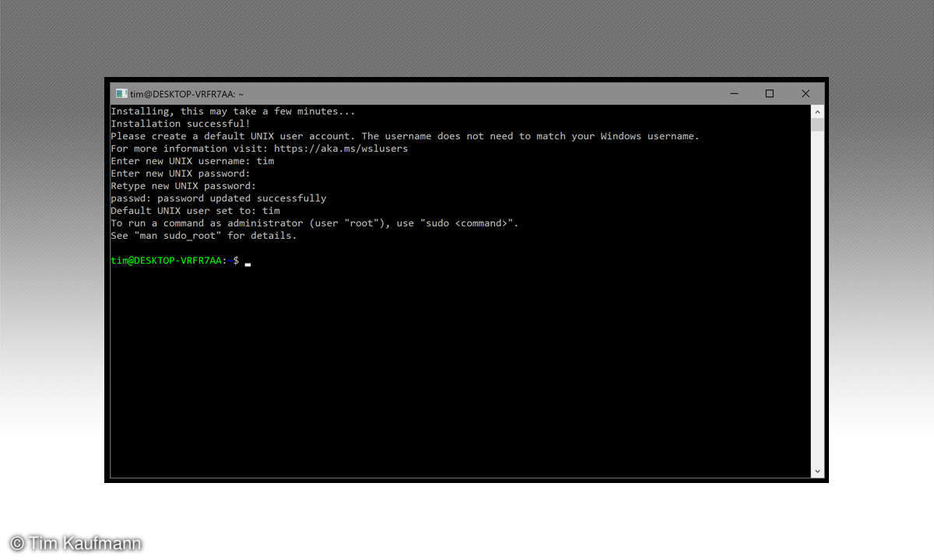Screen dimensions: 934x560
Task: Click the green tim@DESKTOP-VRFR7AA prompt
Action: click(167, 261)
